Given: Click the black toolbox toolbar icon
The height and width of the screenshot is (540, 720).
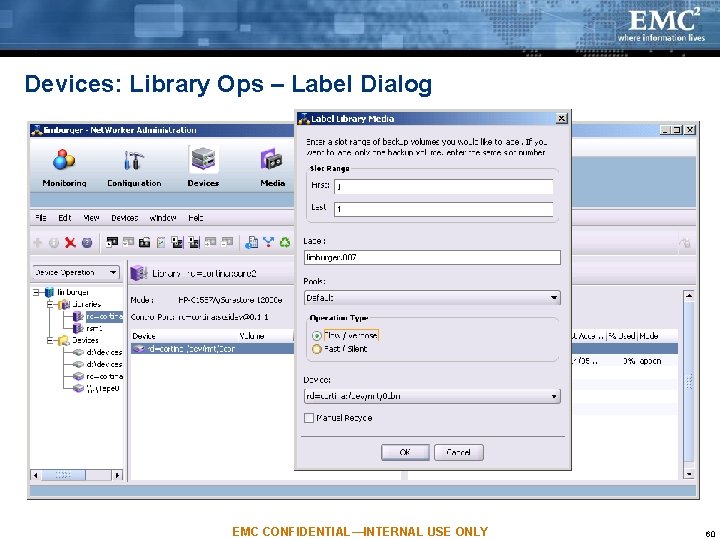Looking at the screenshot, I should 145,242.
